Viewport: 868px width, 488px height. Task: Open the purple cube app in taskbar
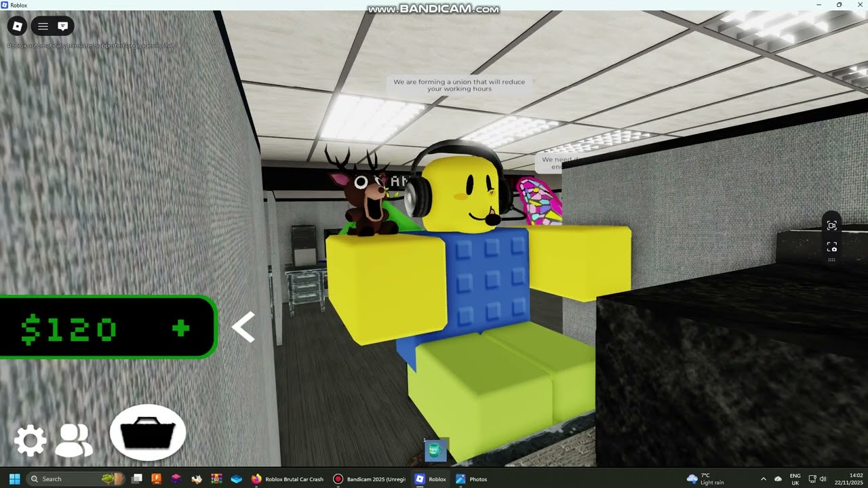[176, 479]
